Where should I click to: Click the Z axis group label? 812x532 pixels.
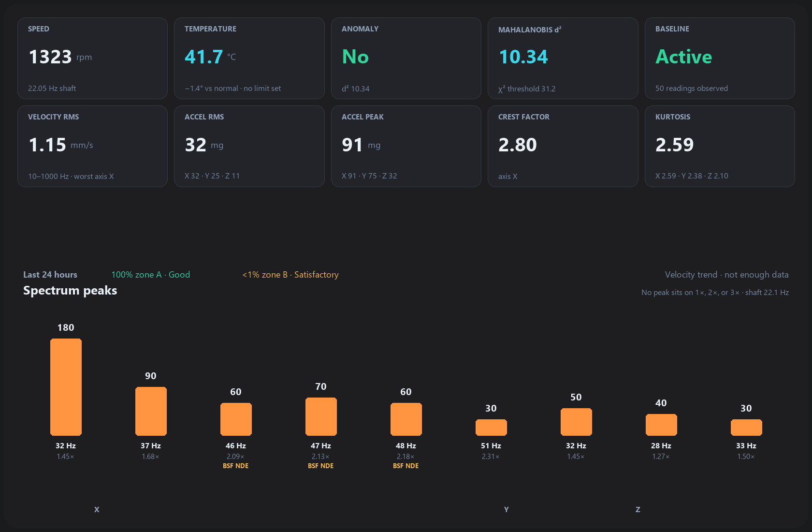coord(638,509)
